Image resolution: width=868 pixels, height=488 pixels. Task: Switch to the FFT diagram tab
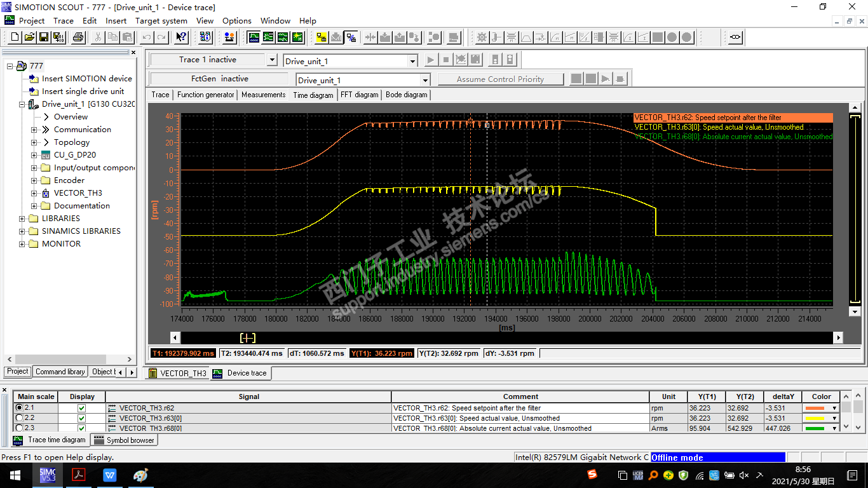click(360, 95)
